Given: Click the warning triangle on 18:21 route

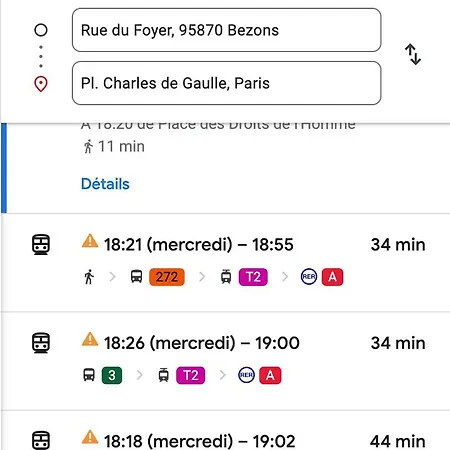Looking at the screenshot, I should (x=90, y=241).
